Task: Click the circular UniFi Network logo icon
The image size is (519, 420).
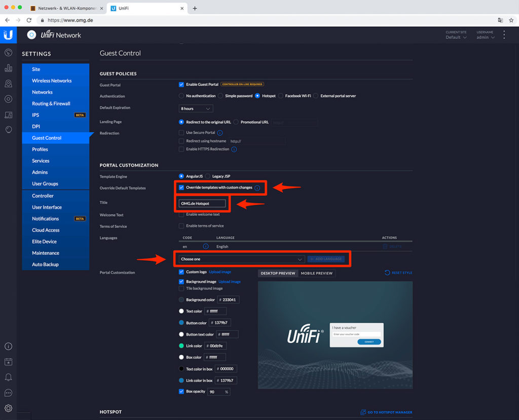Action: coord(31,35)
